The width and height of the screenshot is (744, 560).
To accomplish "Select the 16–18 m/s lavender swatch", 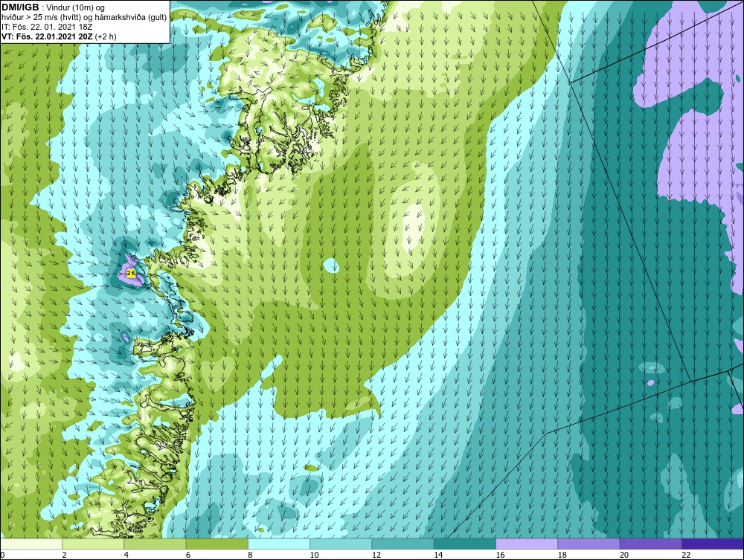I will tap(527, 544).
